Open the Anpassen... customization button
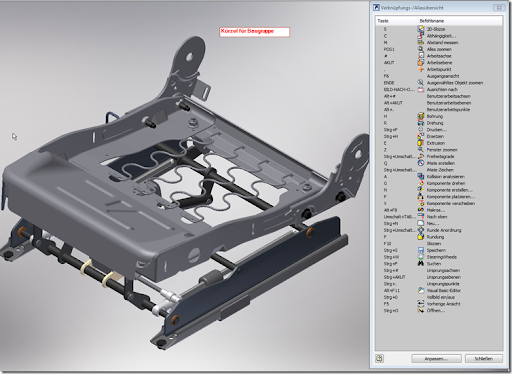This screenshot has width=512, height=374. coord(436,359)
